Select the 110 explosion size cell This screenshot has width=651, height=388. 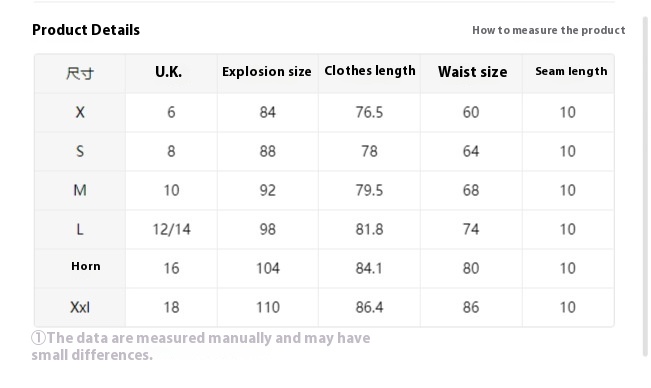click(x=268, y=307)
